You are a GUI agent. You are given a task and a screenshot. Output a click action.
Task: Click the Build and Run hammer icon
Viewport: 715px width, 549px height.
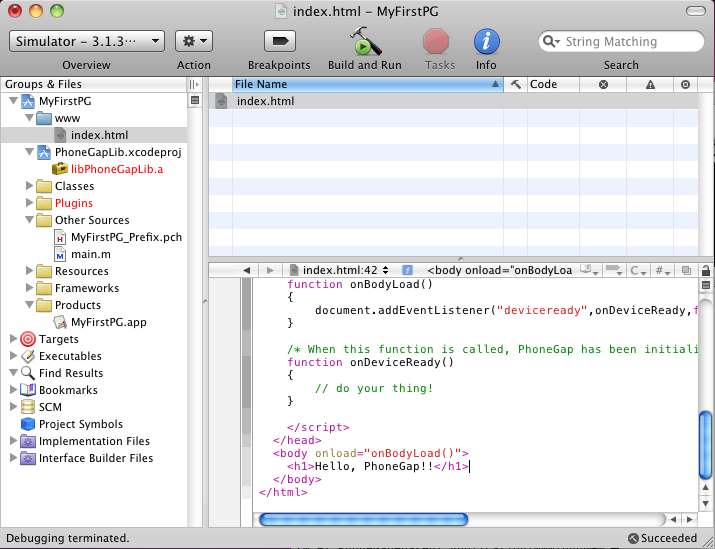pos(365,41)
